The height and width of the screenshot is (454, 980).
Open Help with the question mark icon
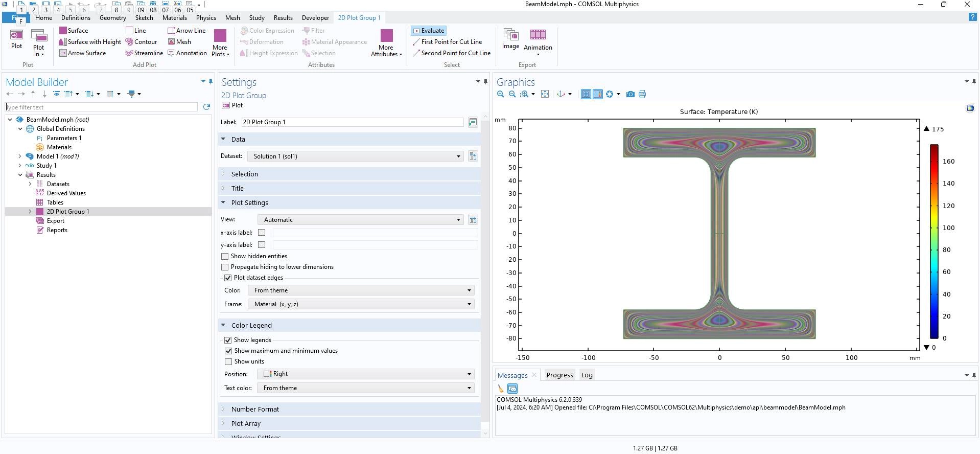pyautogui.click(x=972, y=17)
